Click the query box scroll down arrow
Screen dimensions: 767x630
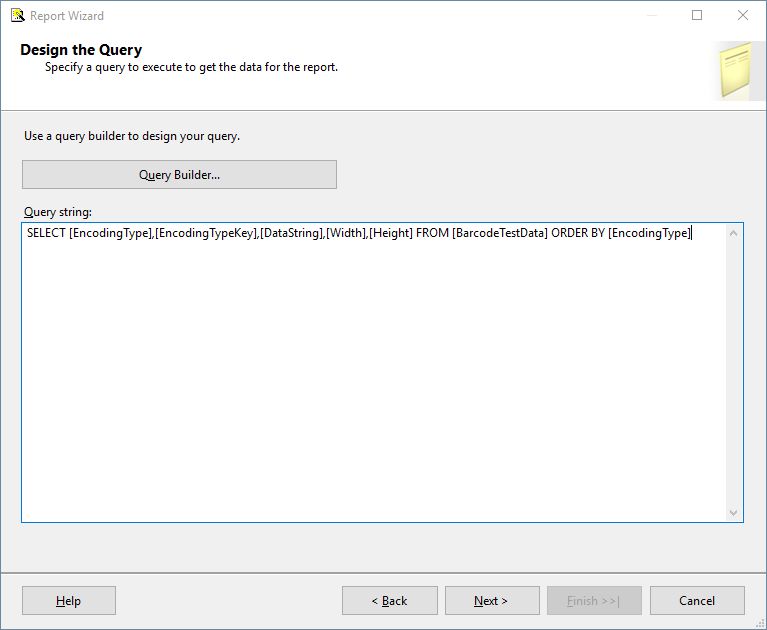734,512
